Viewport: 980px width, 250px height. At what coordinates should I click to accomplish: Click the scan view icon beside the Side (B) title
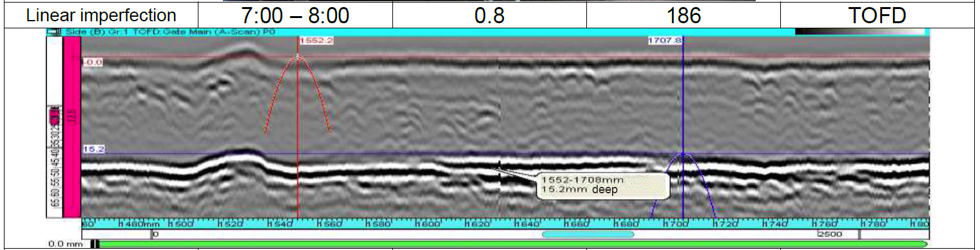pos(54,32)
